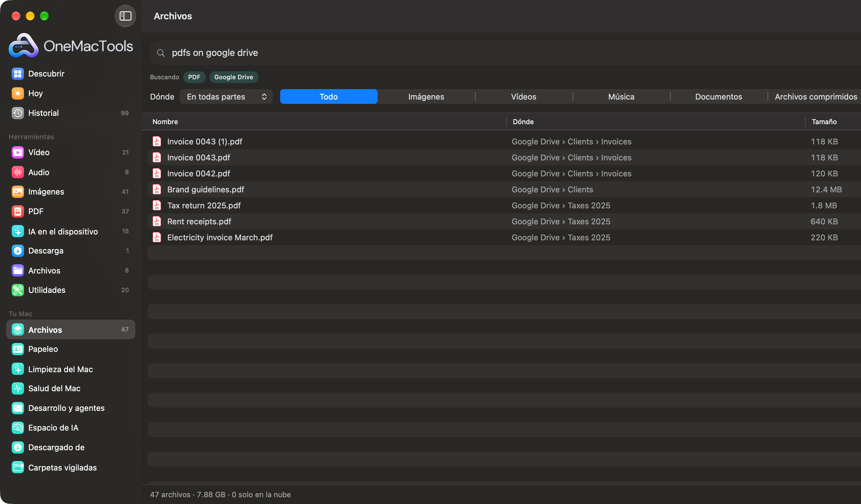This screenshot has height=504, width=861.
Task: Select the PDF tool icon
Action: [x=18, y=211]
